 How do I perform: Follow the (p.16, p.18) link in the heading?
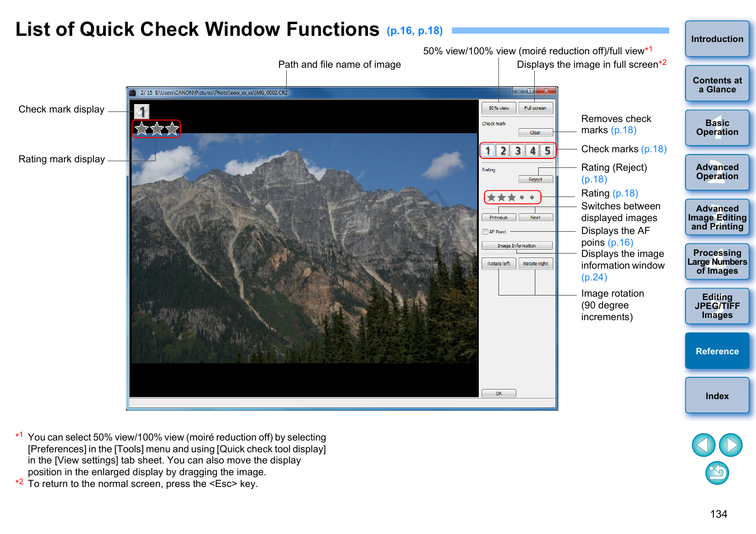(x=414, y=31)
